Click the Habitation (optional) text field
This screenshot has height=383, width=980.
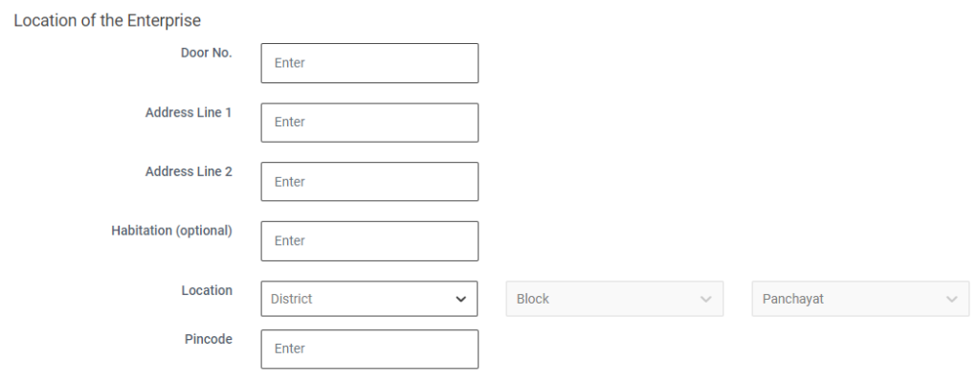click(x=368, y=241)
